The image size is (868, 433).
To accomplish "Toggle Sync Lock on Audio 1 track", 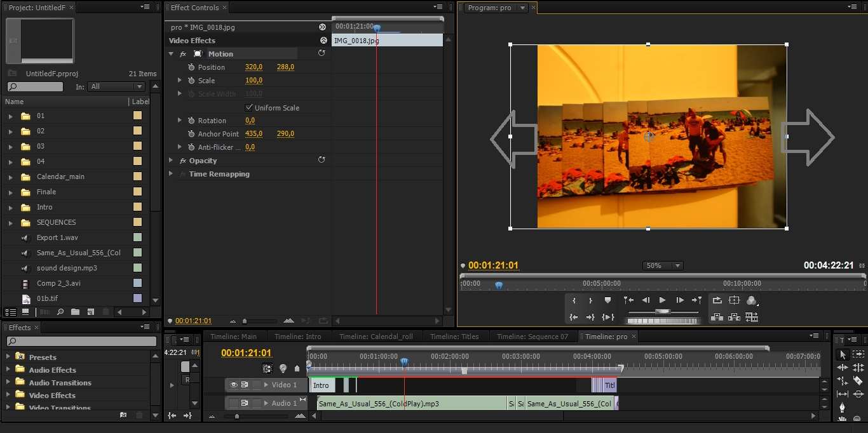I will pyautogui.click(x=245, y=403).
